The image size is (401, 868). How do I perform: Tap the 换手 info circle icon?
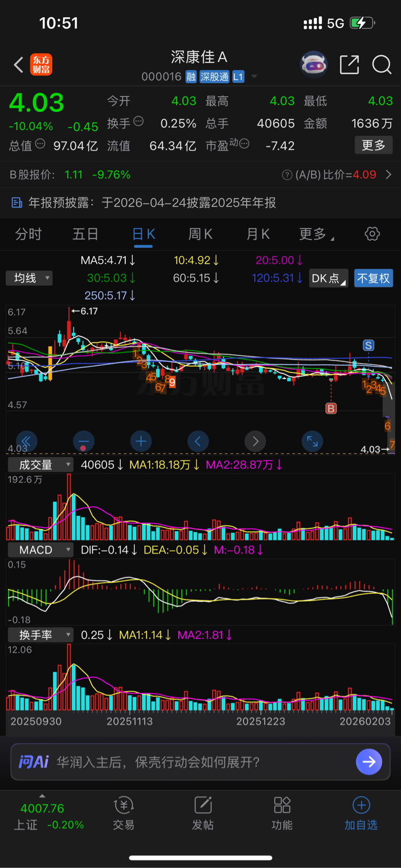tap(138, 121)
